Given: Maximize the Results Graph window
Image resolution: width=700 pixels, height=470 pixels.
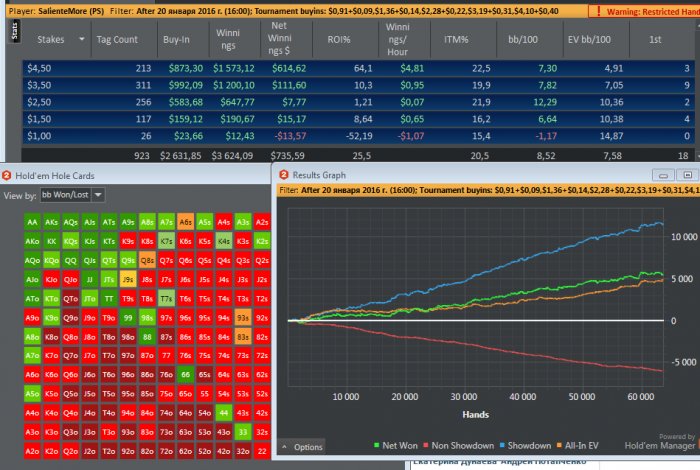Looking at the screenshot, I should coord(685,175).
